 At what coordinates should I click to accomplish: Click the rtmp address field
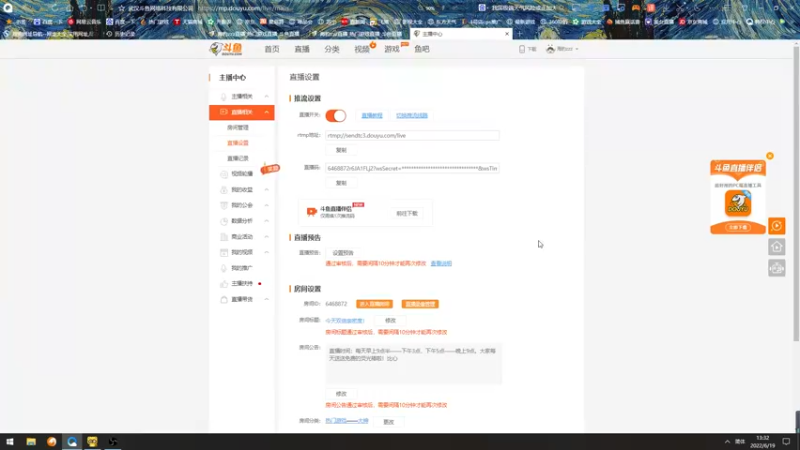tap(412, 136)
